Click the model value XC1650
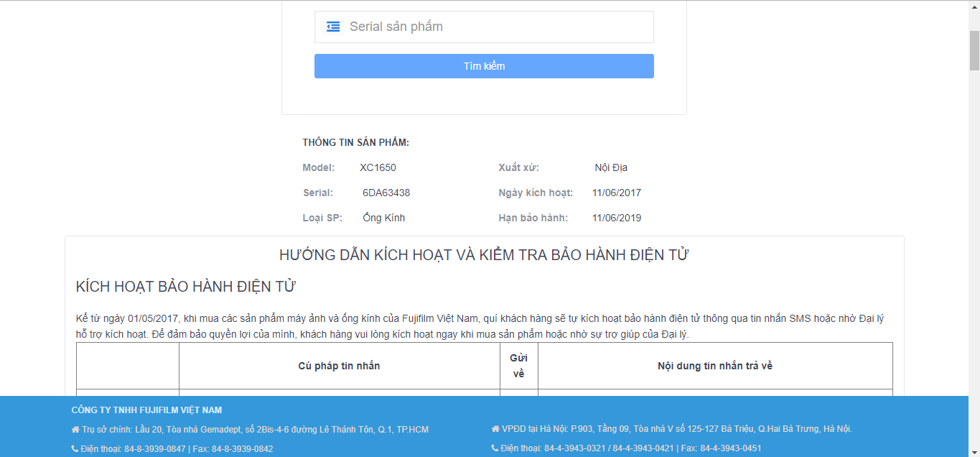 (378, 168)
